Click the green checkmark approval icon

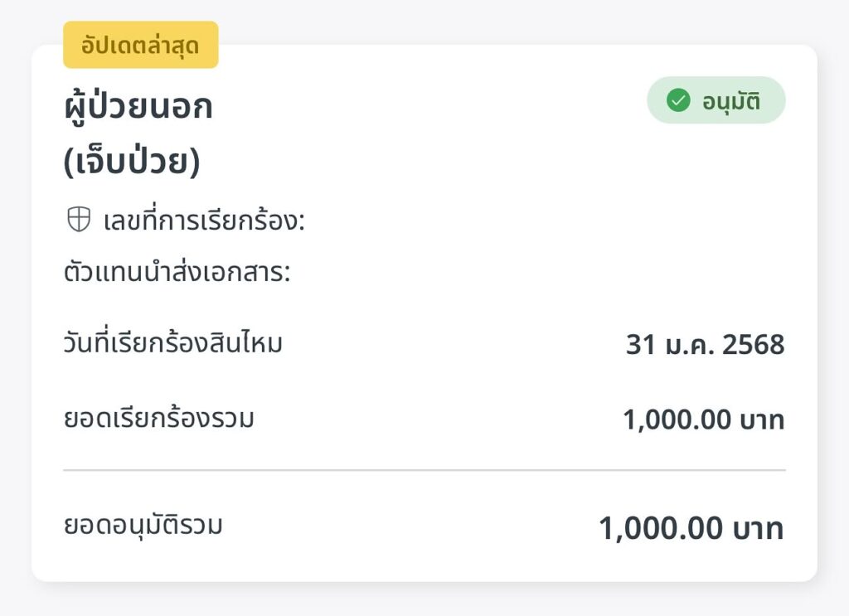click(678, 100)
